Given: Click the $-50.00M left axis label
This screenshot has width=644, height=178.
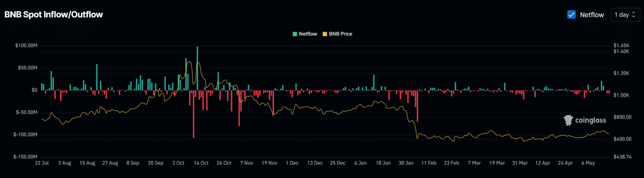Looking at the screenshot, I should [27, 112].
